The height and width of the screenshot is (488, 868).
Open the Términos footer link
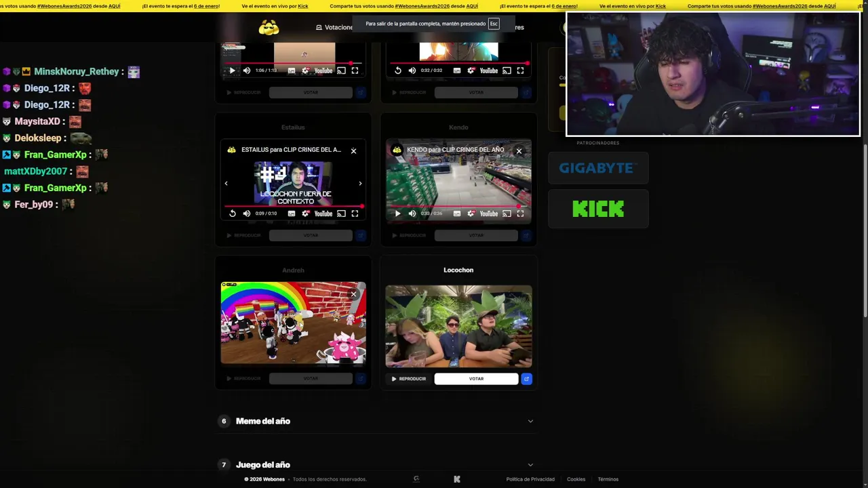click(608, 479)
